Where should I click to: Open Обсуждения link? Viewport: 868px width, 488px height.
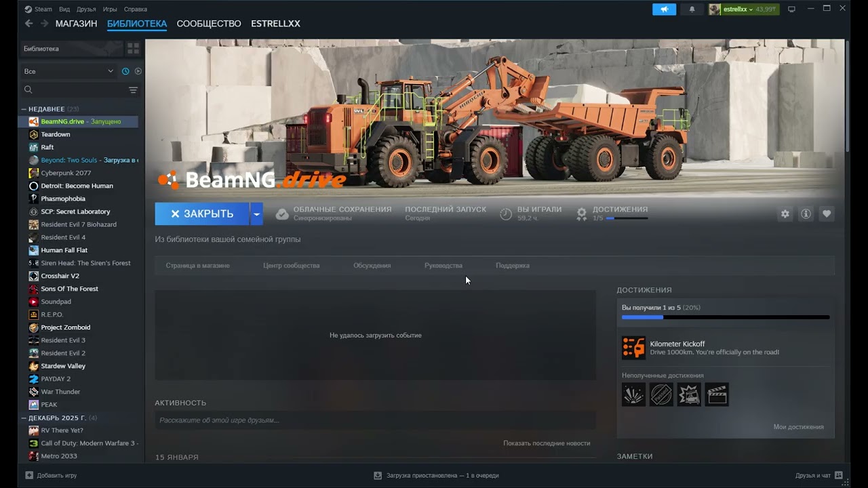[x=372, y=266]
